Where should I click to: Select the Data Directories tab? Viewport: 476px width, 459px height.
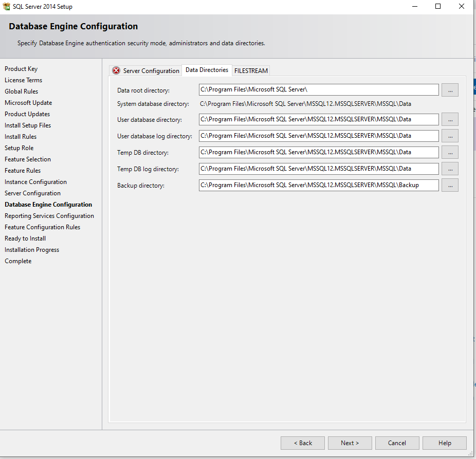[x=207, y=70]
